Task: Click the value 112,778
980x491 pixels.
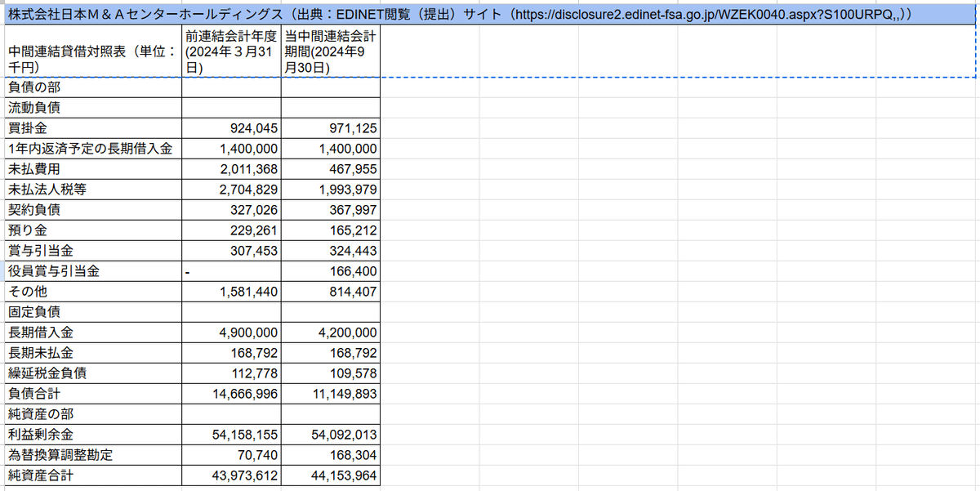Action: 231,373
